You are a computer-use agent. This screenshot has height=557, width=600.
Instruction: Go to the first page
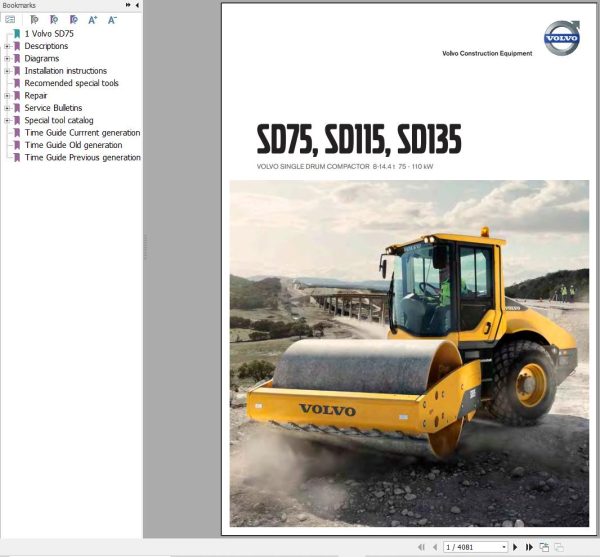click(421, 547)
